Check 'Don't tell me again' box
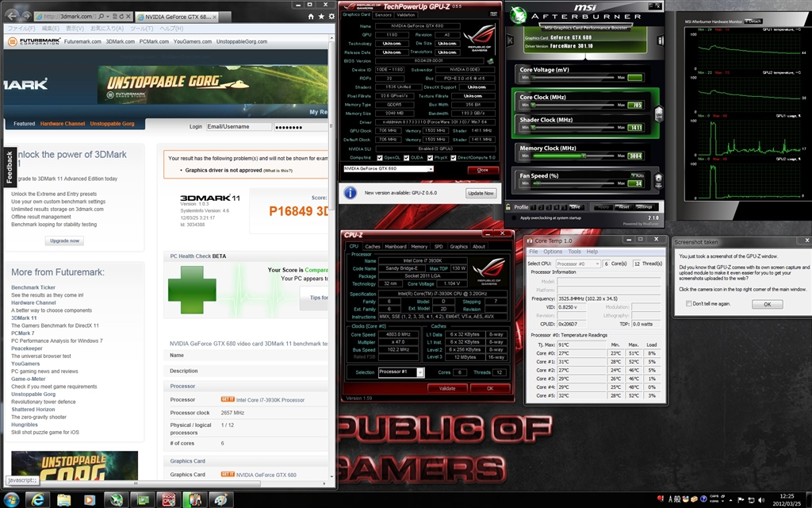The width and height of the screenshot is (812, 508). click(689, 304)
